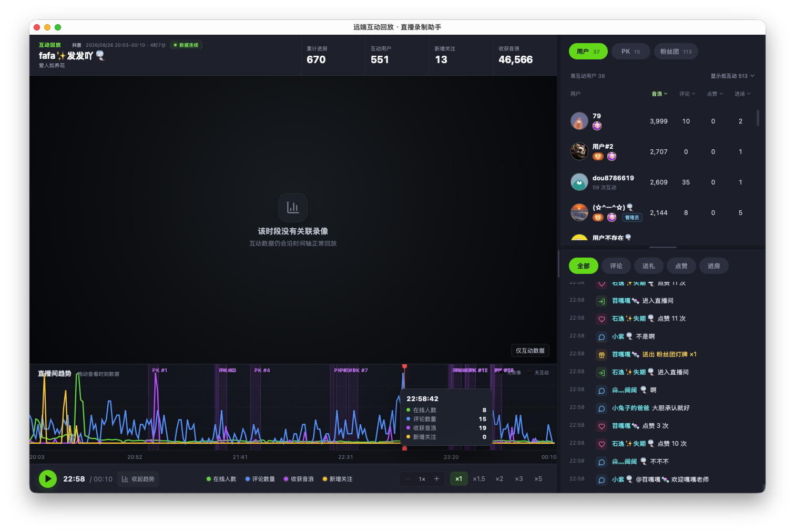
Task: Sort the user list by 音浪 column
Action: (x=659, y=94)
